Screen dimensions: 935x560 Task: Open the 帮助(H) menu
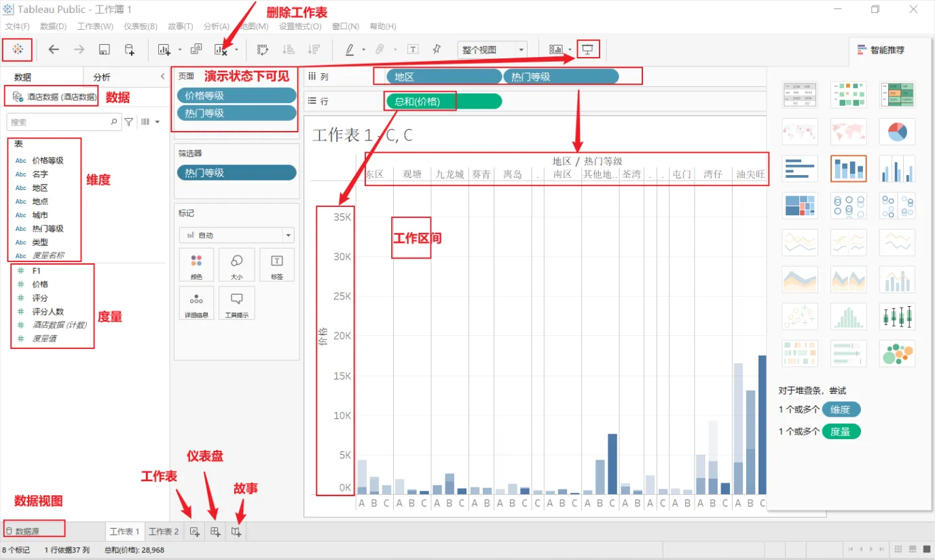[x=383, y=26]
